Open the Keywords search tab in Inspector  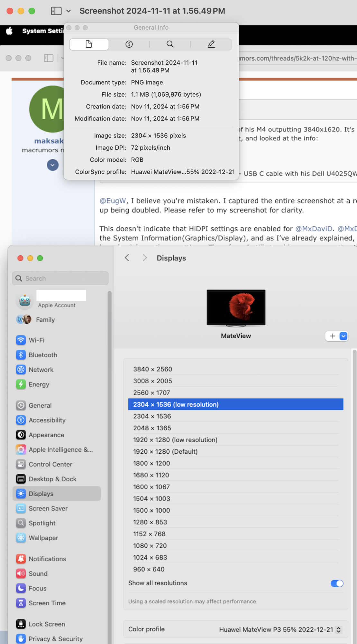(170, 44)
